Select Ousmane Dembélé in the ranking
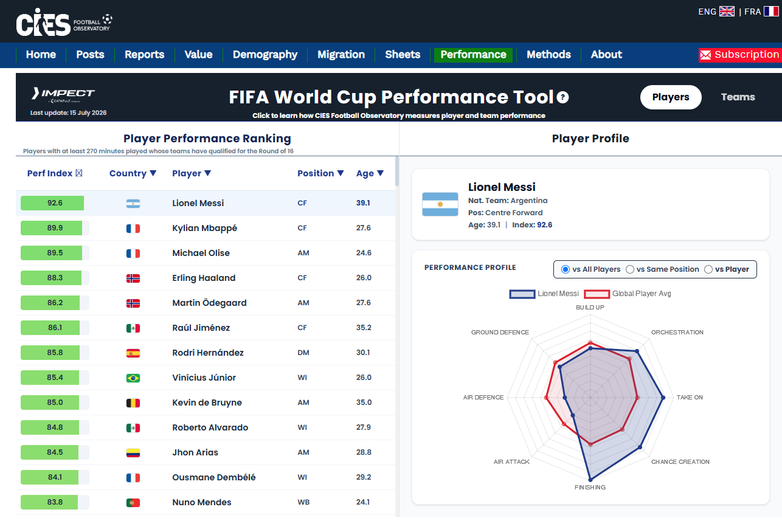 (x=214, y=477)
